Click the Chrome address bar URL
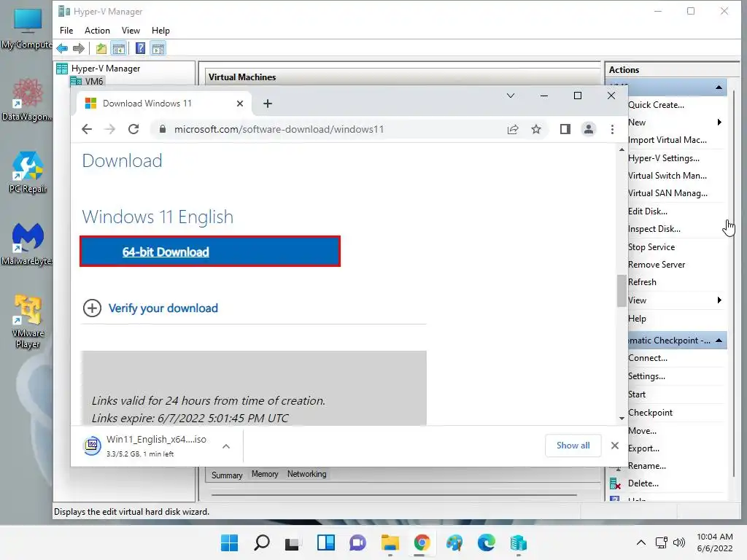The width and height of the screenshot is (747, 560). [279, 129]
